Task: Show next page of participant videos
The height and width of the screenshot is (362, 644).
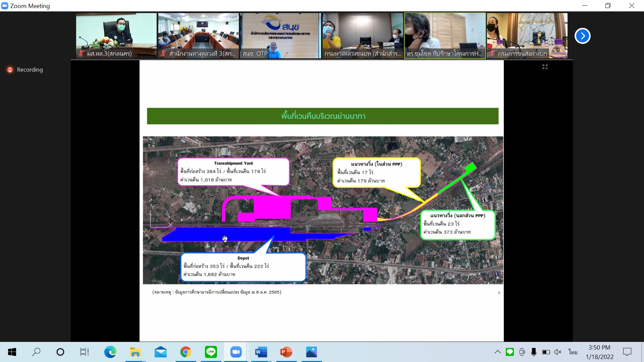Action: (582, 36)
